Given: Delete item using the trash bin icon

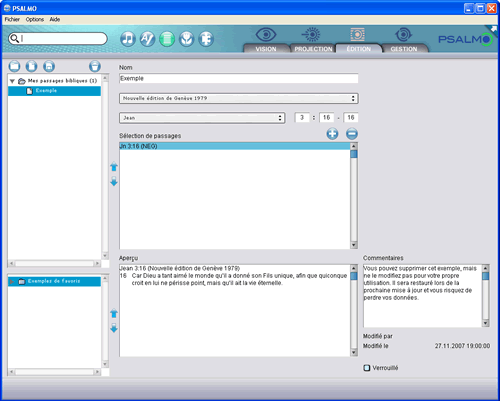Looking at the screenshot, I should [95, 66].
